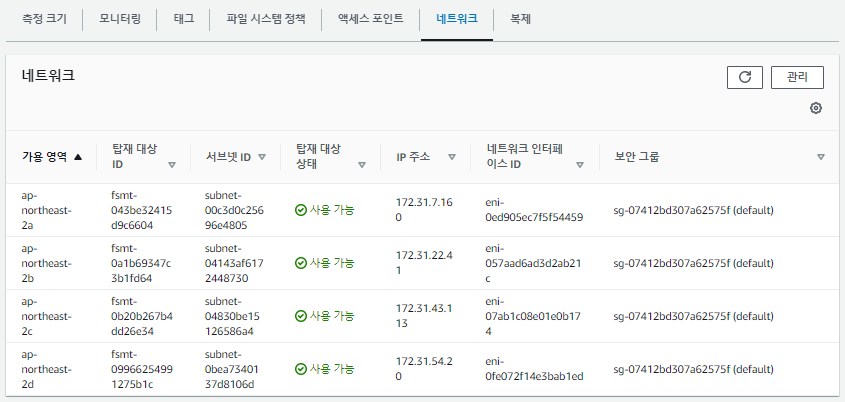Open the 복제 tab

coord(521,19)
